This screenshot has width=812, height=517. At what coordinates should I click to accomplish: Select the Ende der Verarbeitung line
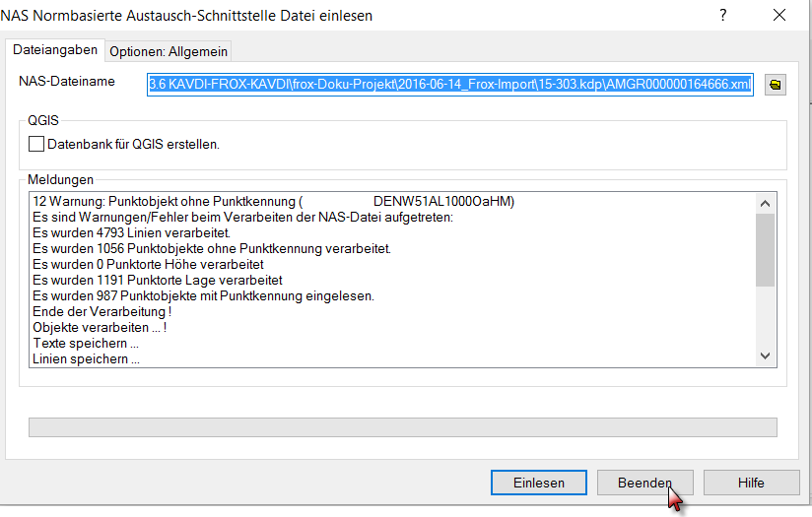(x=108, y=312)
